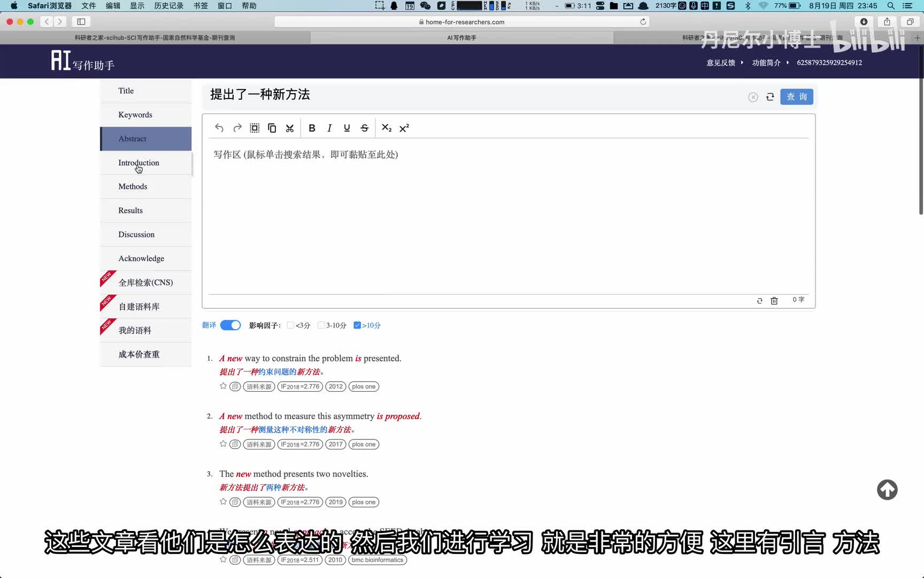Clear the search query with X icon
This screenshot has height=578, width=924.
pyautogui.click(x=753, y=97)
